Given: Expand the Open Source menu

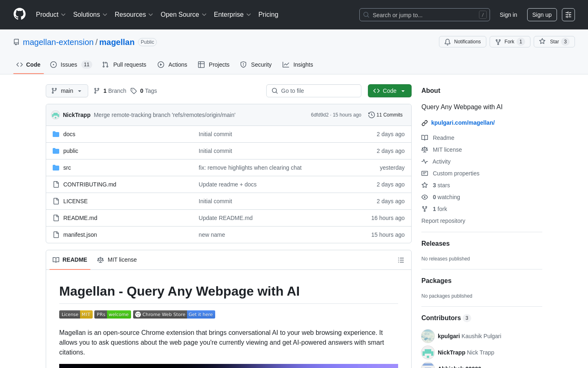Looking at the screenshot, I should click(184, 15).
